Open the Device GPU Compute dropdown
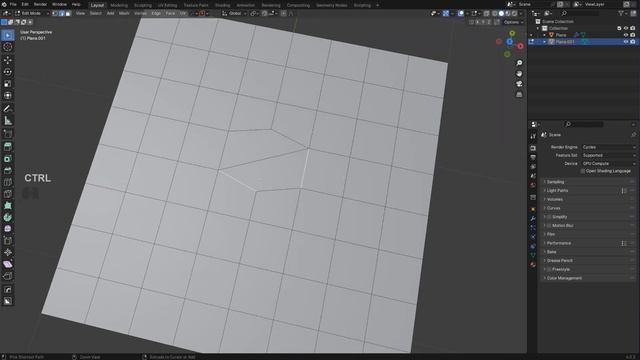 (x=609, y=164)
